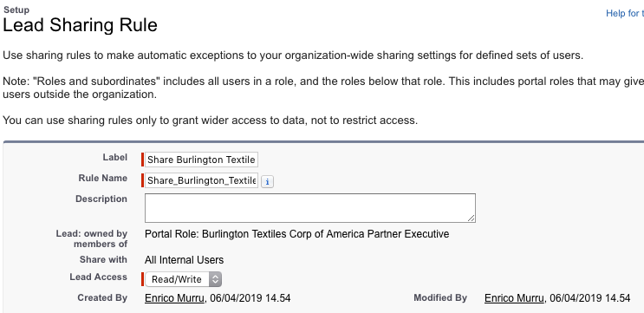The width and height of the screenshot is (644, 313).
Task: Open Enrico Murru link under Modified By
Action: pyautogui.click(x=514, y=298)
